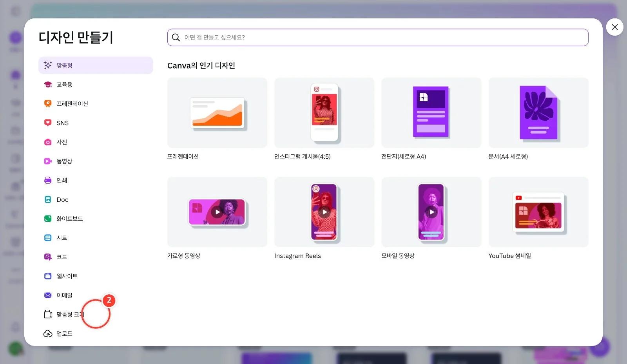Click the 화이트보드 whiteboard icon
This screenshot has height=364, width=627.
click(x=48, y=219)
